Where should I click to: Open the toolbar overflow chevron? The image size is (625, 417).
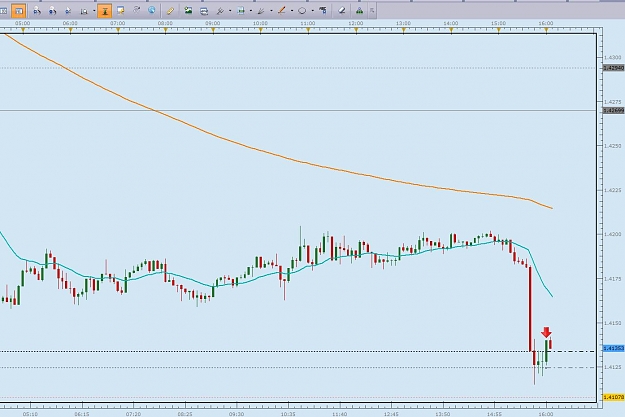click(x=372, y=11)
